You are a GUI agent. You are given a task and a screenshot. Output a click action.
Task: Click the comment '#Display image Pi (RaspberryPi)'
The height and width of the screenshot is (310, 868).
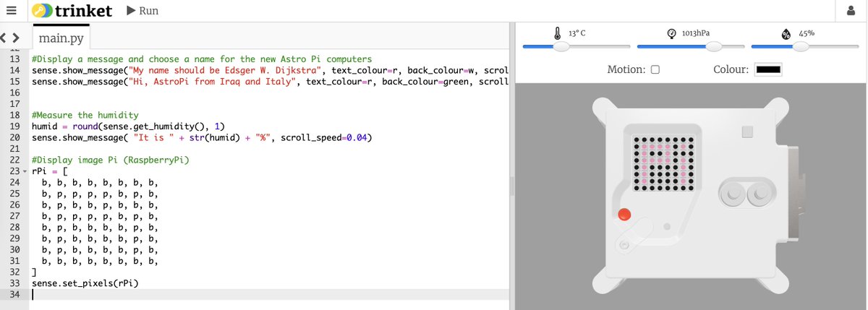coord(111,160)
